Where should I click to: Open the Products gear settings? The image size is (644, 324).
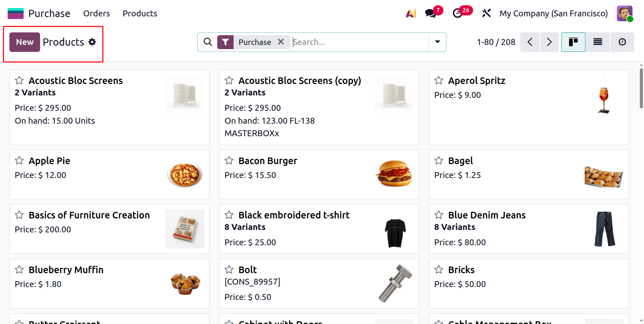click(x=92, y=42)
